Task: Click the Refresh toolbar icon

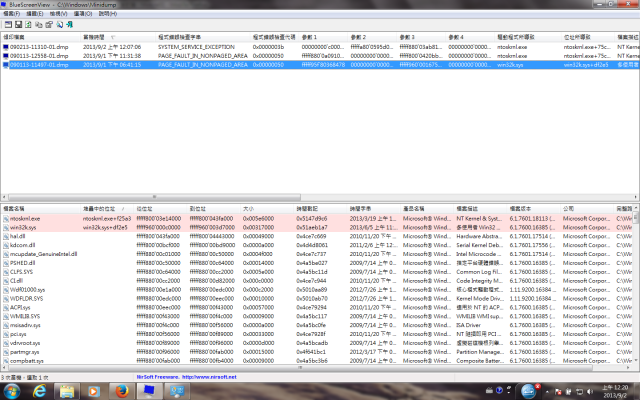Action: click(x=28, y=24)
